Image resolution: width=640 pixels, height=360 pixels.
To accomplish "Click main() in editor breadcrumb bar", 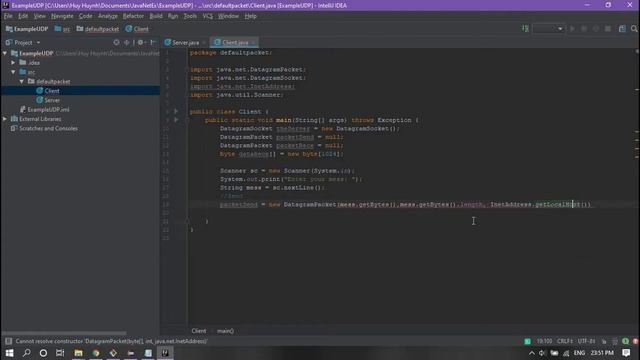I will 225,331.
